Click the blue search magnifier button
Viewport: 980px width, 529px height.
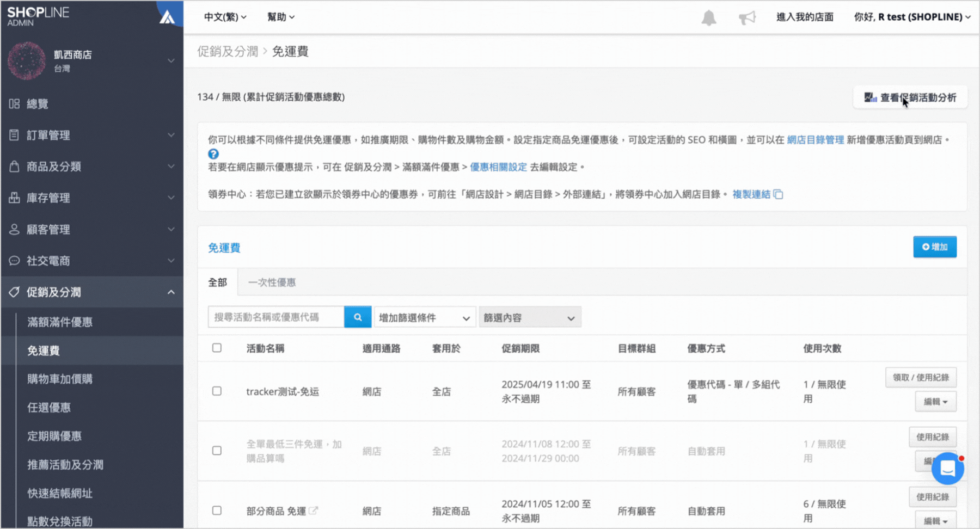tap(358, 317)
